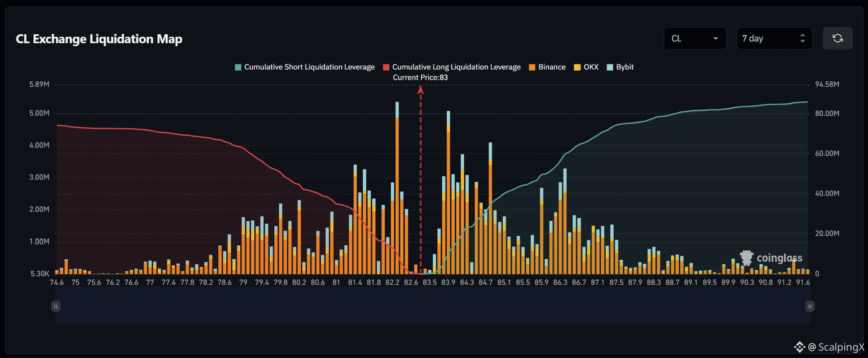Click the 60.00M right axis label
This screenshot has height=358, width=868.
[827, 153]
